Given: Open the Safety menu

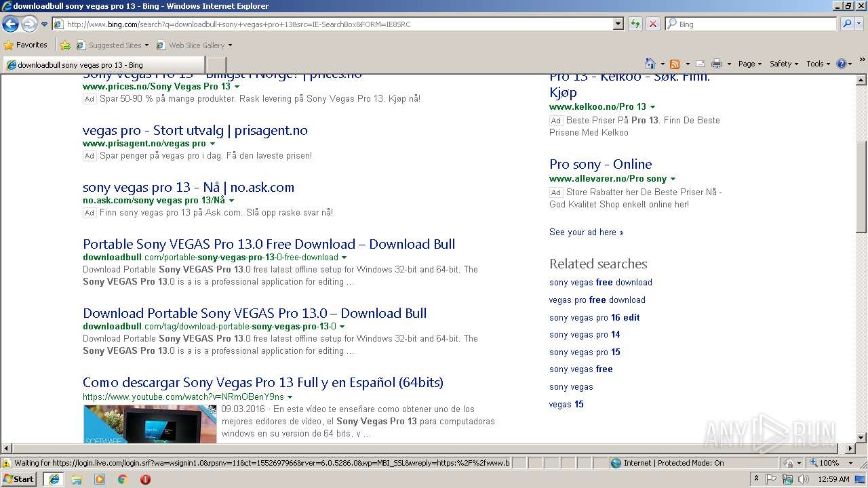Looking at the screenshot, I should tap(784, 64).
